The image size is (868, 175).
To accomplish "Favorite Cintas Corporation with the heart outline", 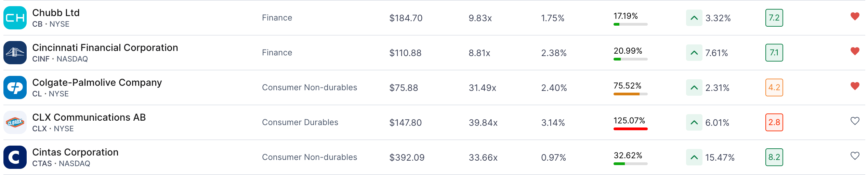I will click(855, 156).
